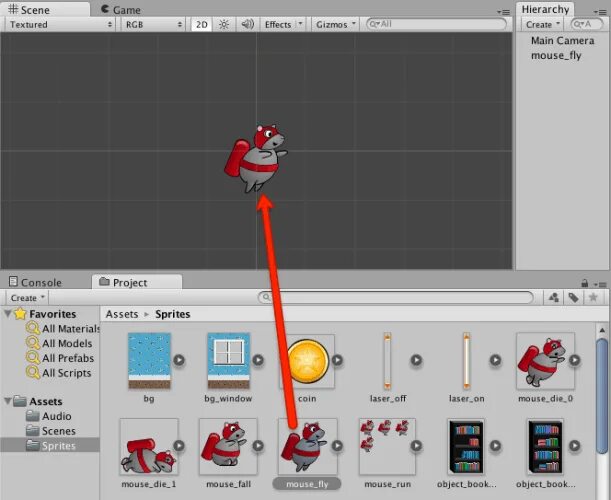Click the Hierarchy search field

tap(587, 24)
